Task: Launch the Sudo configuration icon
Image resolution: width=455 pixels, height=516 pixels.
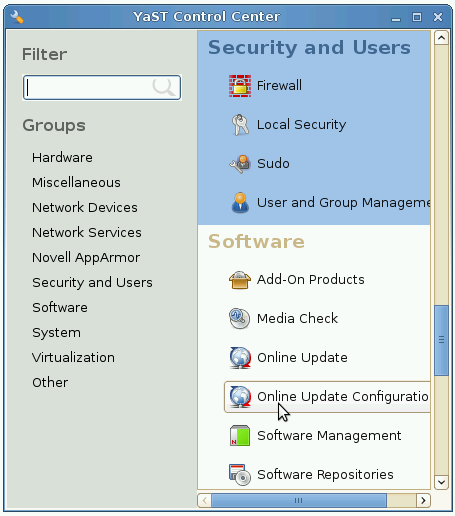Action: 240,164
